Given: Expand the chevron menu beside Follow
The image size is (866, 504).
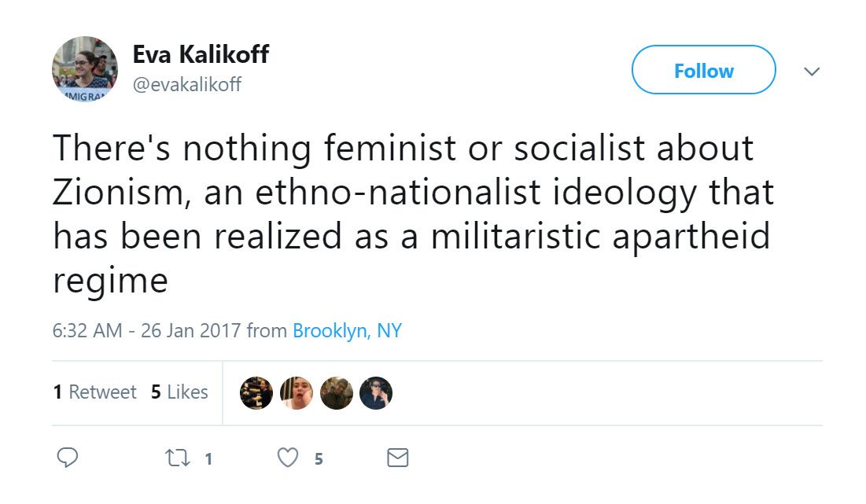Looking at the screenshot, I should (811, 72).
